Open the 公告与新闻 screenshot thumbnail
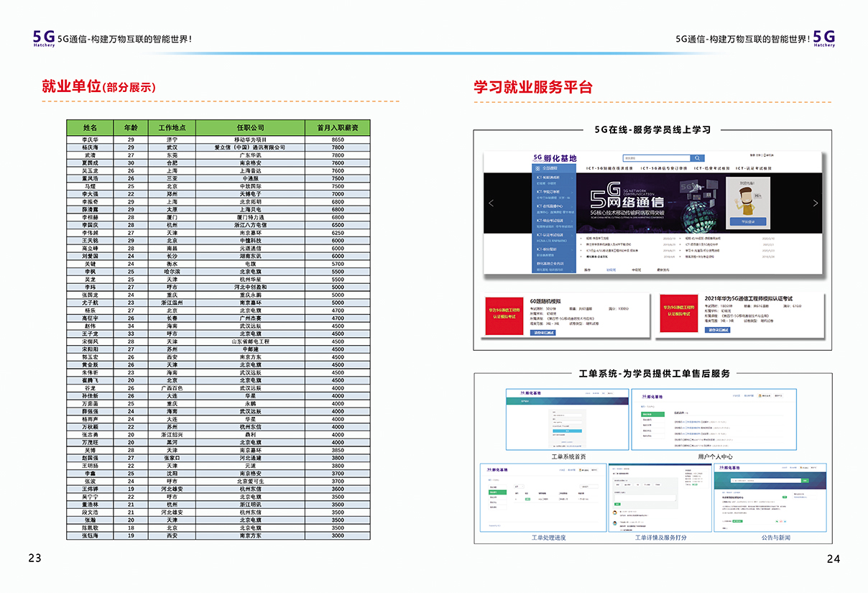 click(x=770, y=497)
